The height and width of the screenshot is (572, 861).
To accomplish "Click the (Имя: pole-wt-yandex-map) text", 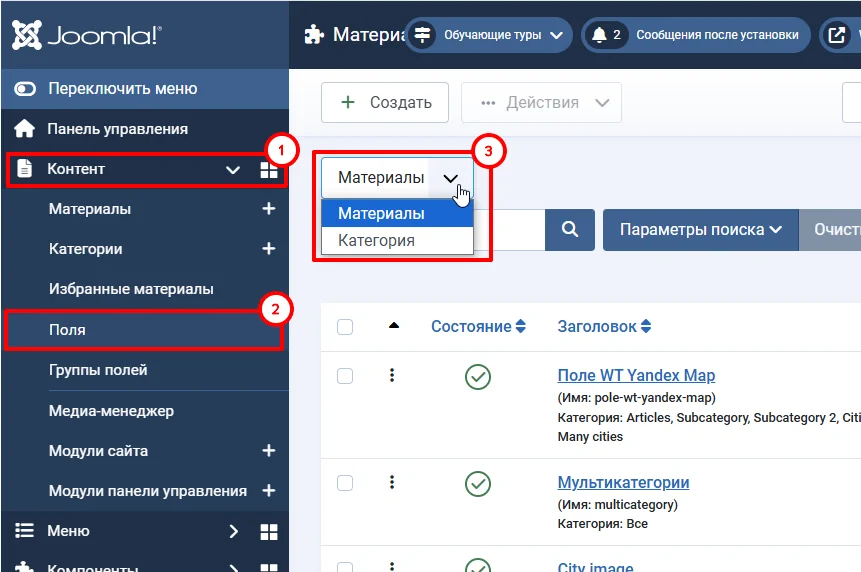I will 637,397.
